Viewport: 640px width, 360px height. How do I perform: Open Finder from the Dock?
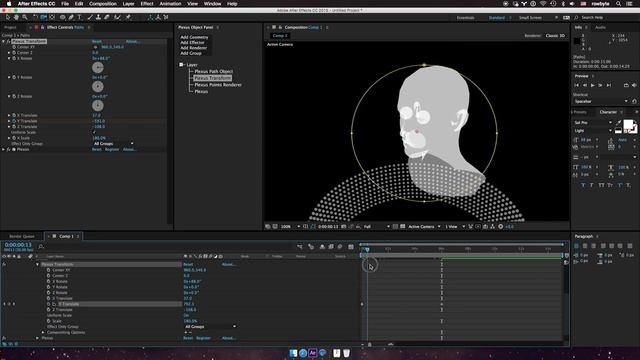(293, 353)
